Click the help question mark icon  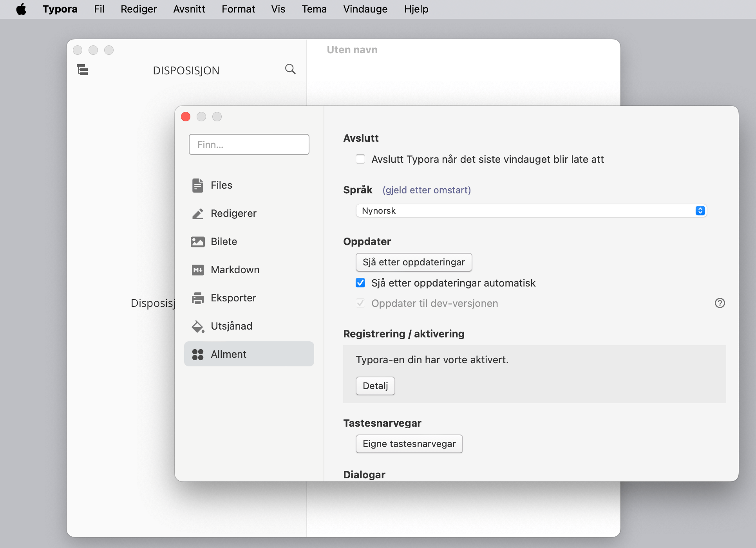click(720, 303)
